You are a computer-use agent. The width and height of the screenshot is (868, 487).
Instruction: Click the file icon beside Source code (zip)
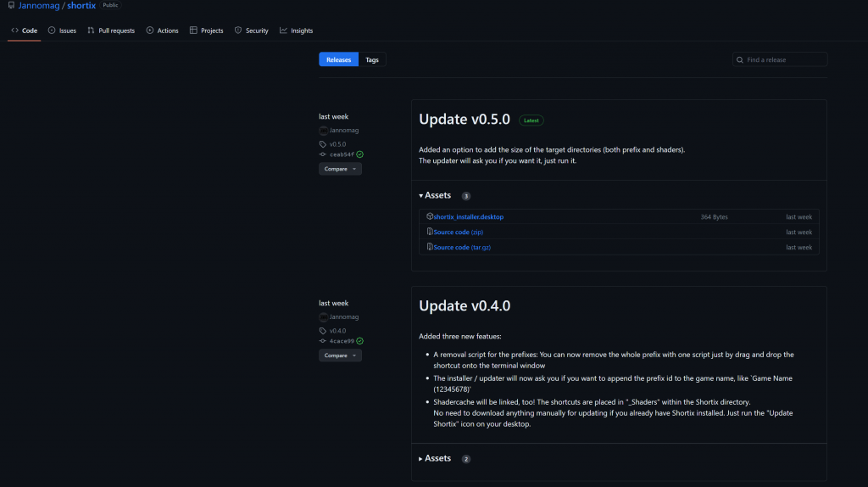coord(430,232)
